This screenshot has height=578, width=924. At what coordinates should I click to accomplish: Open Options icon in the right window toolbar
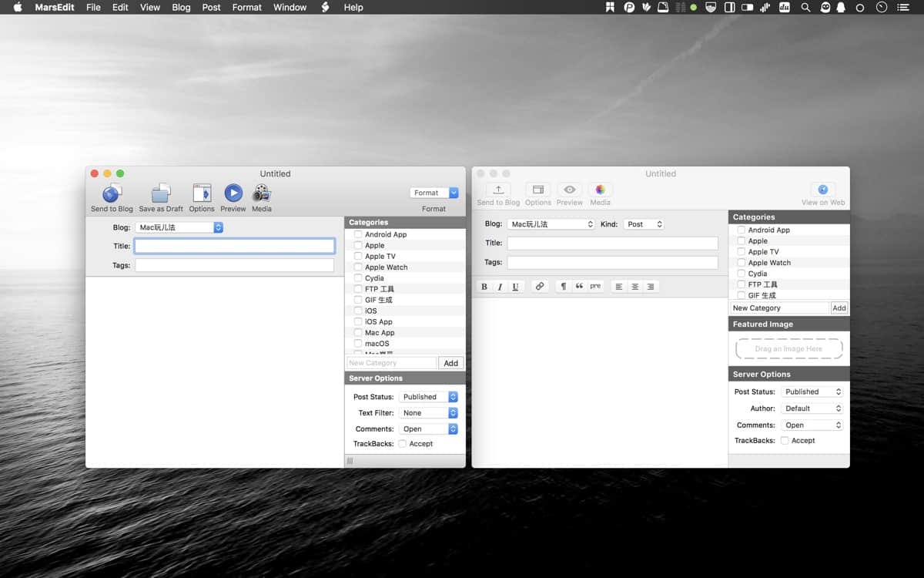[538, 190]
